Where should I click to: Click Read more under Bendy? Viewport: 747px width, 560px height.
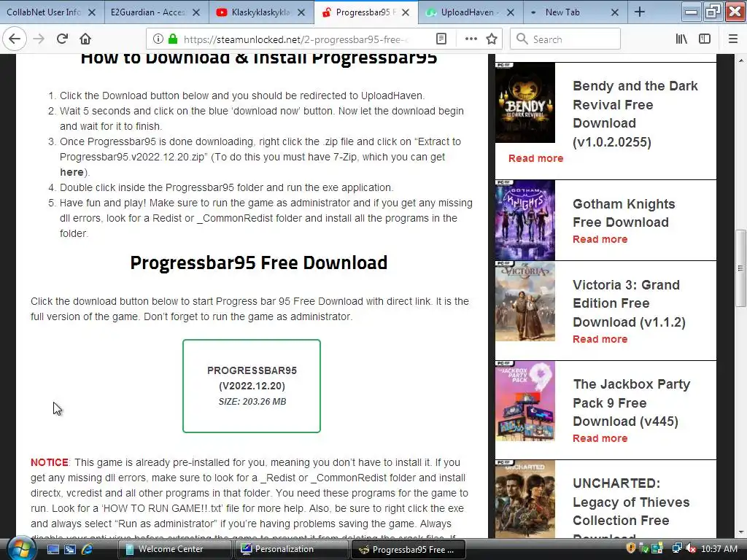point(535,158)
